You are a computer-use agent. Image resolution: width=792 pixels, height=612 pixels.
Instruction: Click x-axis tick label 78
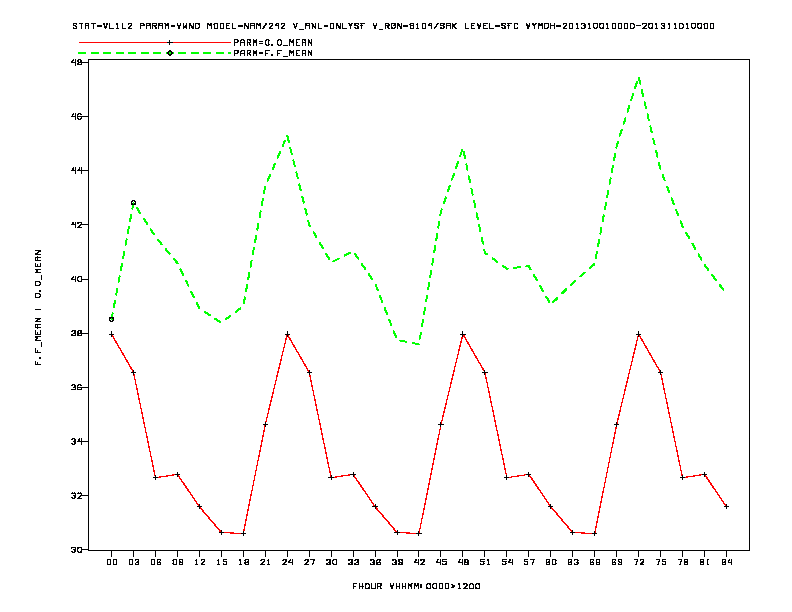point(682,562)
